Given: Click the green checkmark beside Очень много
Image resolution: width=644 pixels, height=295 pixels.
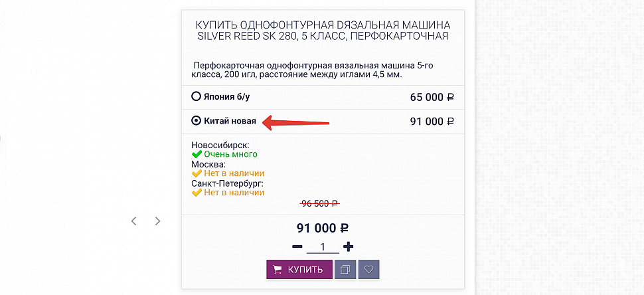Looking at the screenshot, I should coord(197,155).
